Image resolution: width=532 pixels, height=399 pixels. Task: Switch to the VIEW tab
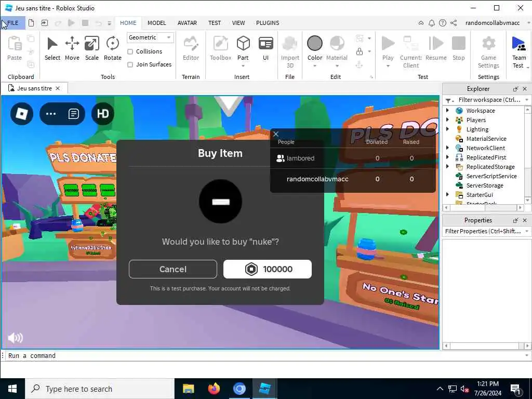point(238,23)
